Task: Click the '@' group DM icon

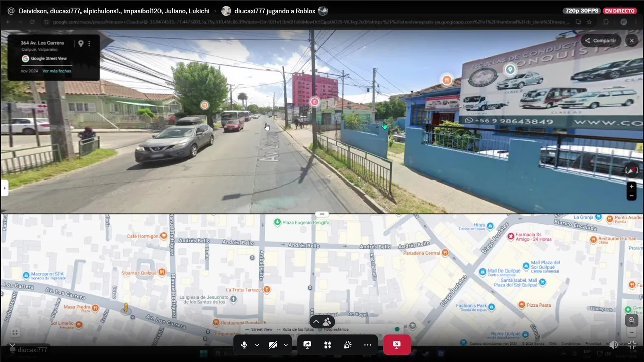Action: click(11, 11)
